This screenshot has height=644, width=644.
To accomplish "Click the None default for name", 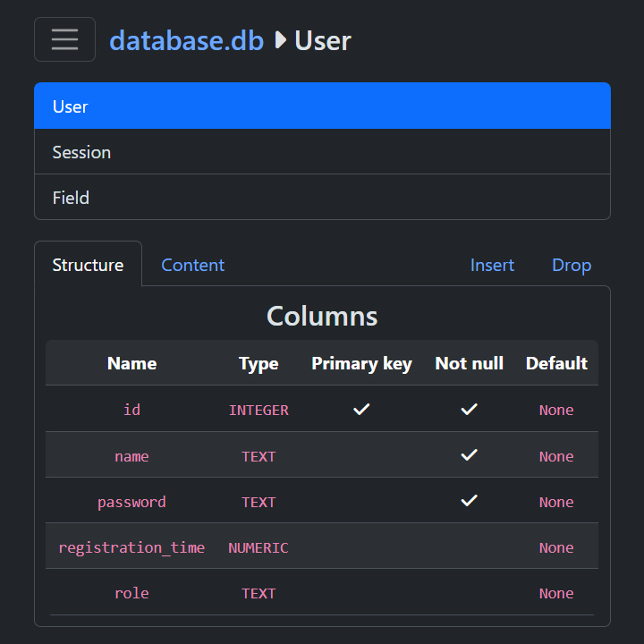I will tap(556, 456).
